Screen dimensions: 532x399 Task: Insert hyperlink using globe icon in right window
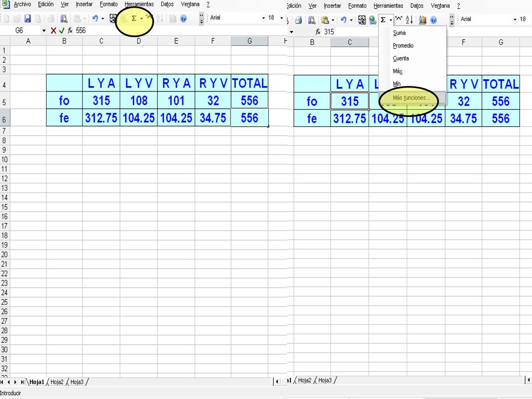372,20
